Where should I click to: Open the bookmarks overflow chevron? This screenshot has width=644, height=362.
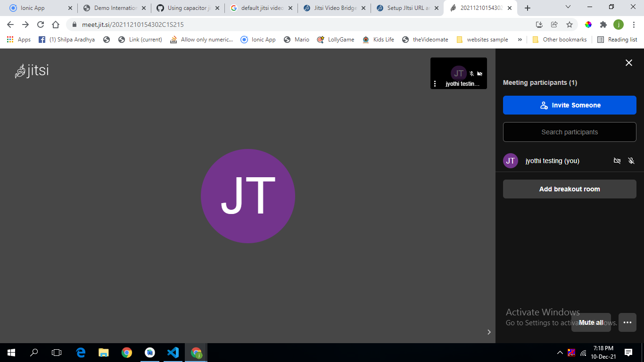click(x=520, y=40)
